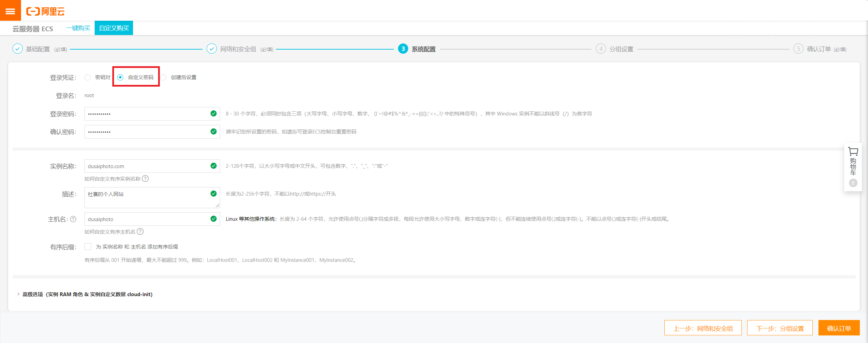Enable ordered suffix checkbox

88,247
